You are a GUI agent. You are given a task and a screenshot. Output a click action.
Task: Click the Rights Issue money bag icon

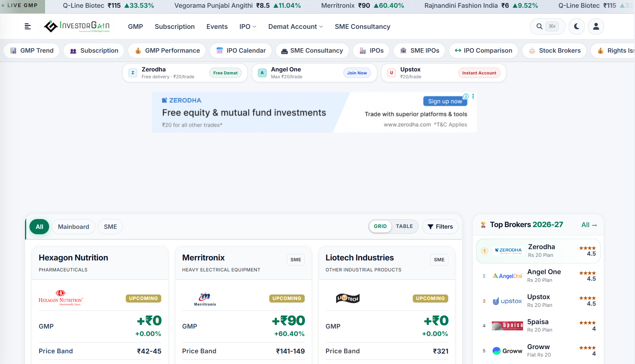pyautogui.click(x=601, y=51)
